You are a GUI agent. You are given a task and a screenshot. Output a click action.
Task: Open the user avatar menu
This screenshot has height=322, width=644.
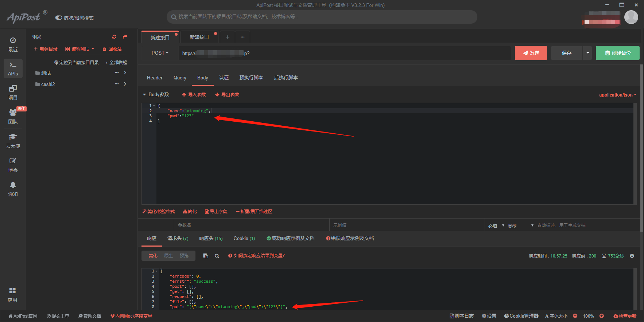631,17
